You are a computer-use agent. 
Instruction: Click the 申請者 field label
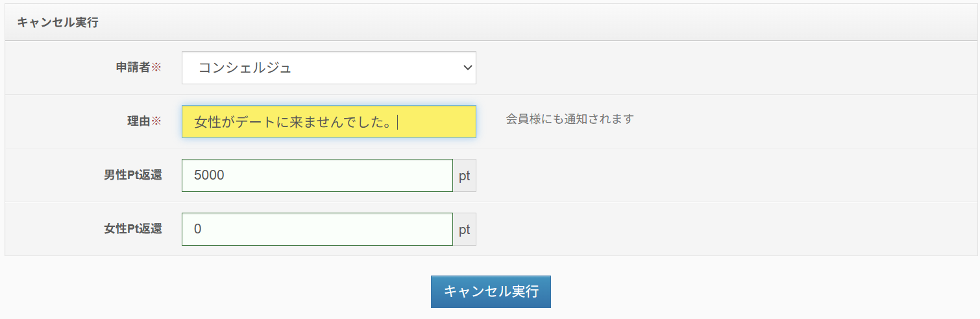[x=132, y=67]
